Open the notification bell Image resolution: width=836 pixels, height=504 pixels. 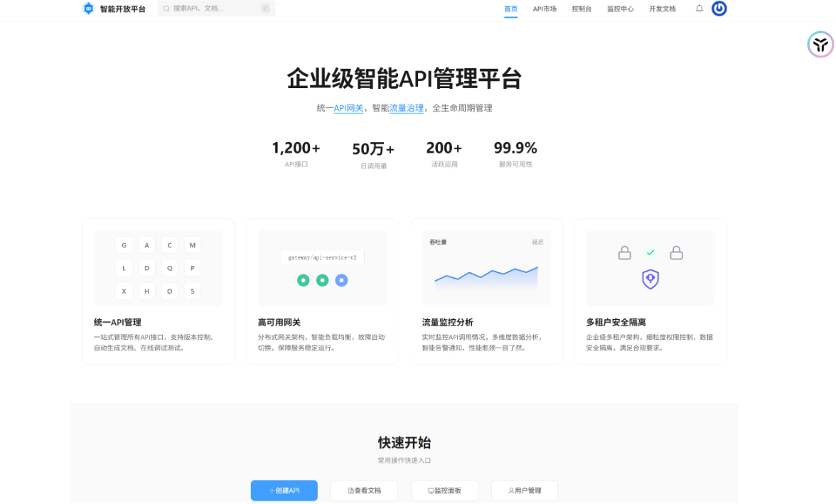pyautogui.click(x=699, y=9)
